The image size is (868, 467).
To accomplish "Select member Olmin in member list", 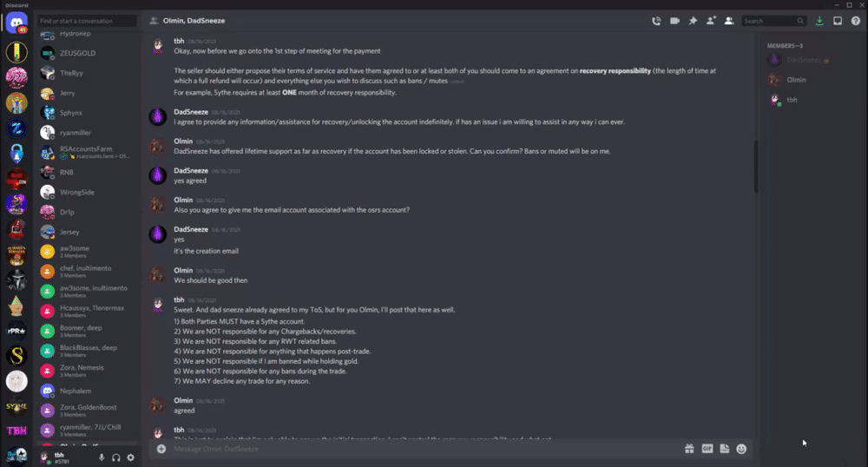I will click(x=797, y=79).
